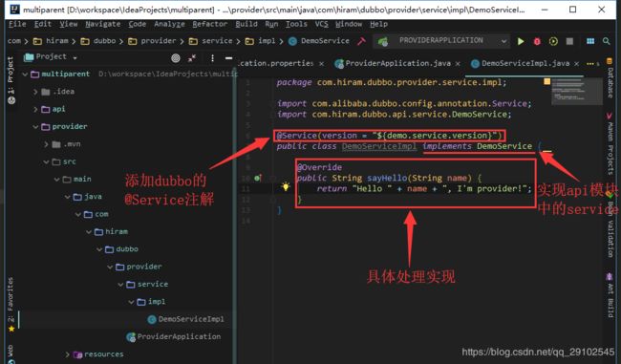
Task: Open the Run menu
Action: pyautogui.click(x=271, y=24)
